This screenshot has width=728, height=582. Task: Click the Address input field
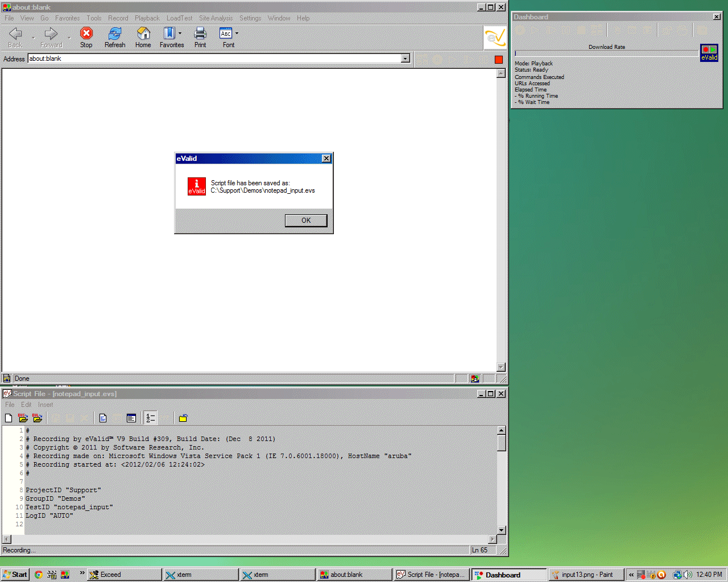[x=214, y=59]
